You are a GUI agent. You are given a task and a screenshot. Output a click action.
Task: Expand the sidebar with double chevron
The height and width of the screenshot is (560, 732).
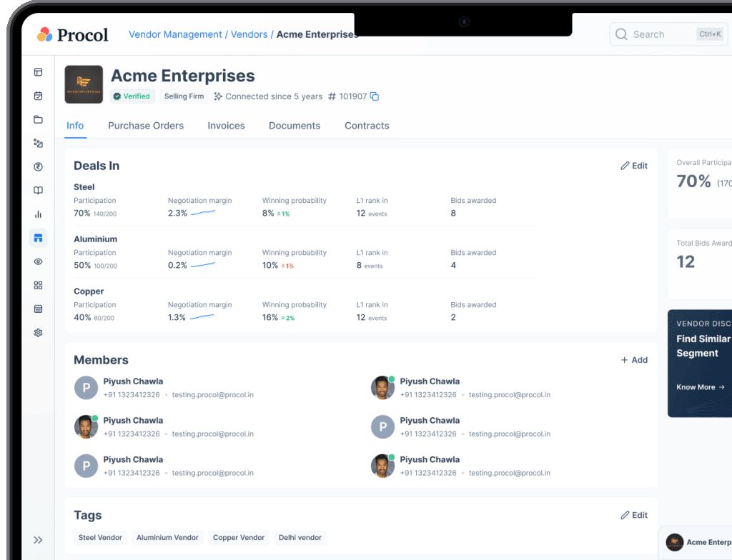[x=39, y=540]
